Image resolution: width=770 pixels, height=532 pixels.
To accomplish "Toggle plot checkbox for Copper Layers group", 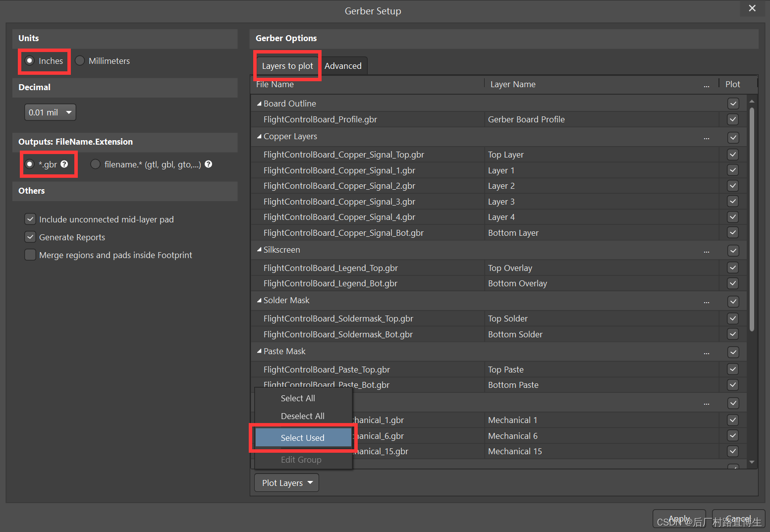I will (x=733, y=138).
